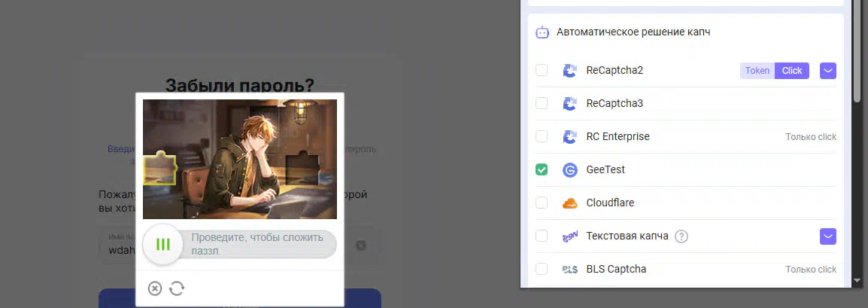The height and width of the screenshot is (308, 868).
Task: Click the Cloudflare cloud icon
Action: tap(569, 203)
